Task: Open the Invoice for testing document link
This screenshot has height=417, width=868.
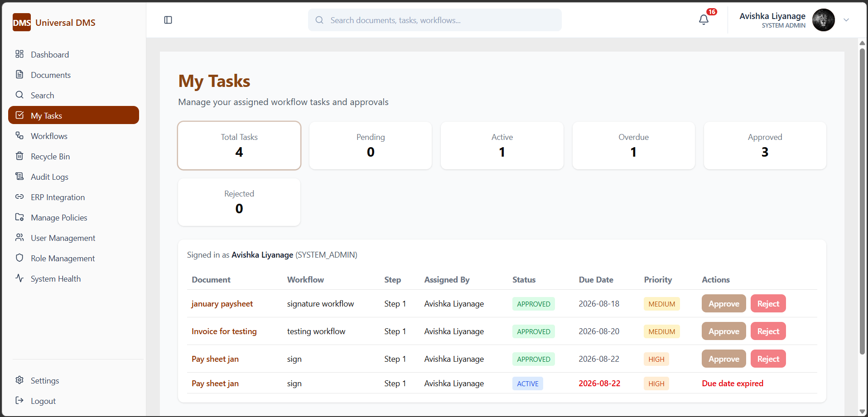Action: tap(224, 331)
